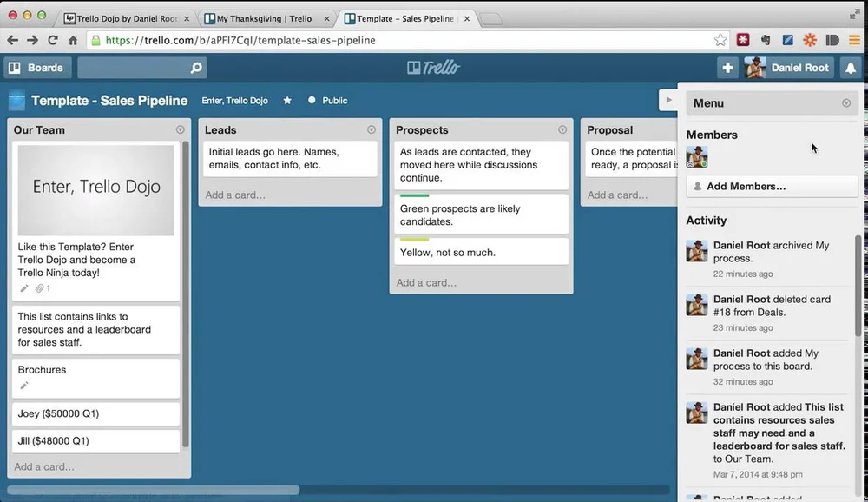Click the sidebar Activity scrollbar
The image size is (868, 502).
(858, 286)
